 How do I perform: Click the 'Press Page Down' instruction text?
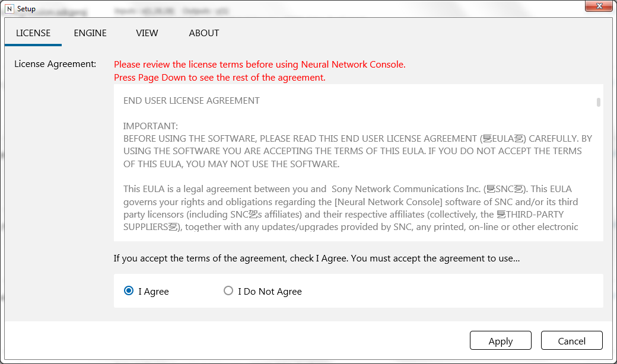[x=220, y=78]
